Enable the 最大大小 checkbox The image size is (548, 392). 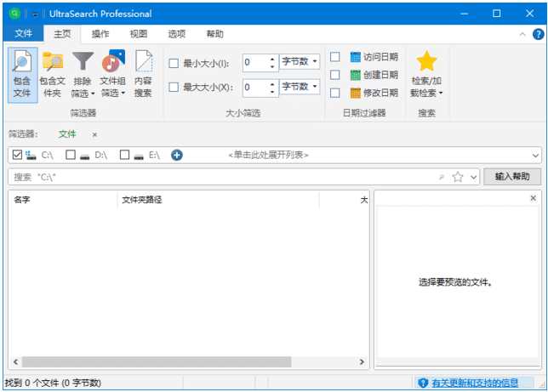click(174, 87)
